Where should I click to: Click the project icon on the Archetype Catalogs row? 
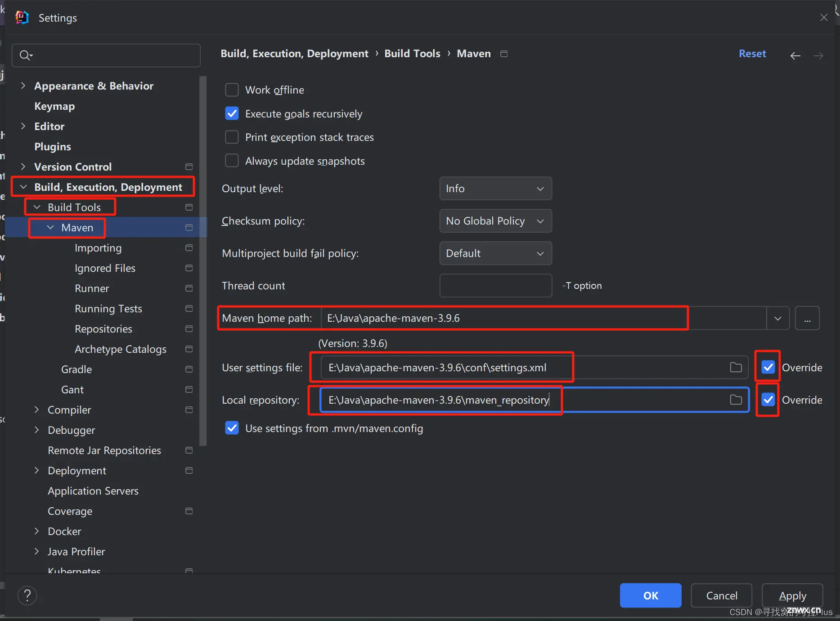click(x=189, y=349)
